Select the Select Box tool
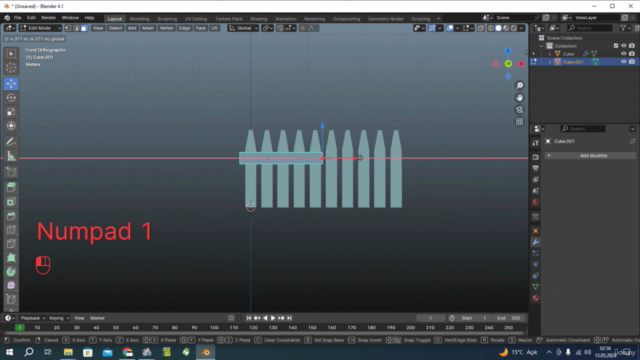 (11, 54)
